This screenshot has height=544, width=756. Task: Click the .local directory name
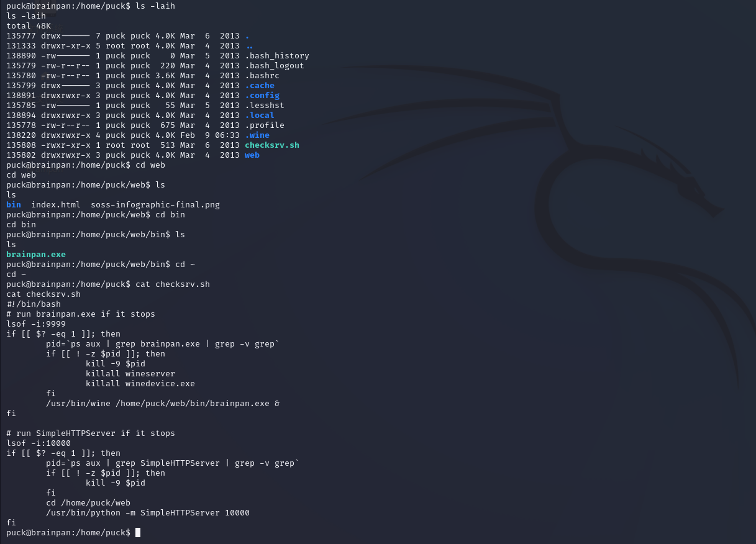pos(260,116)
